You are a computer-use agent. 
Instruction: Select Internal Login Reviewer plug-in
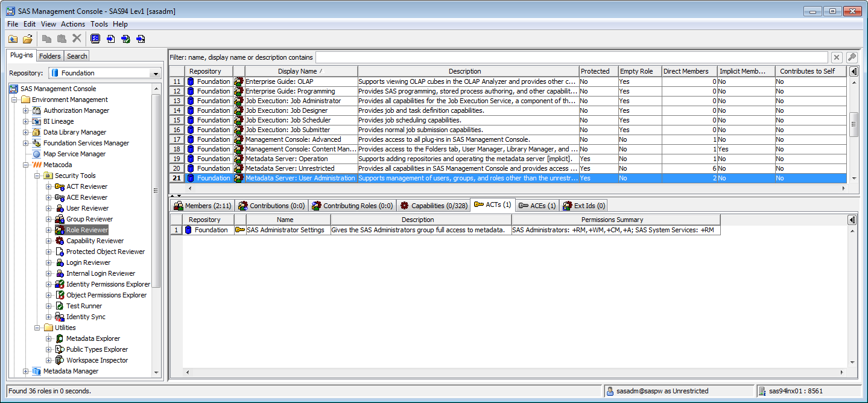coord(101,273)
